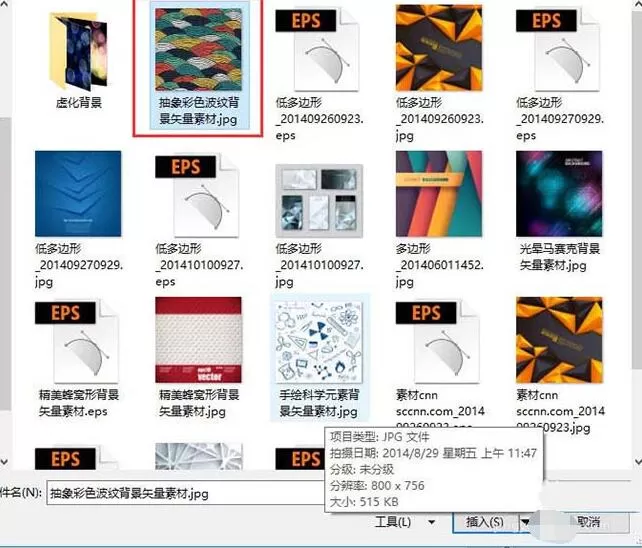Open the 虚化背景 folder icon

(78, 51)
